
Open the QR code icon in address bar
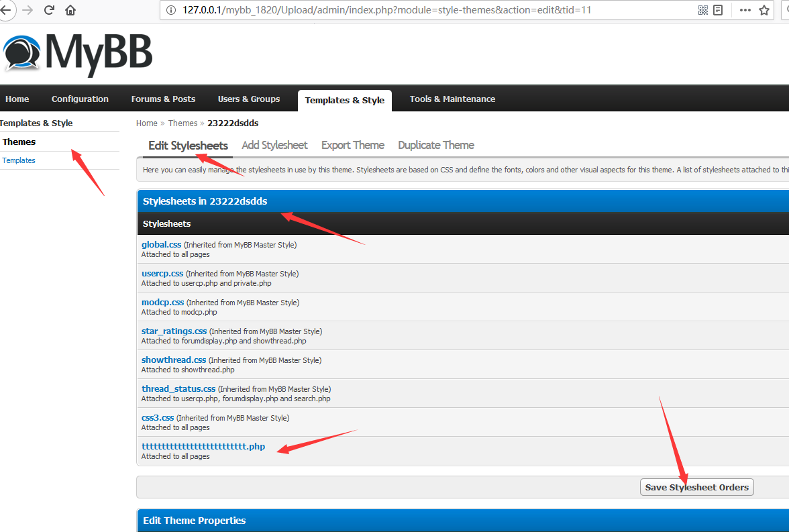[703, 10]
